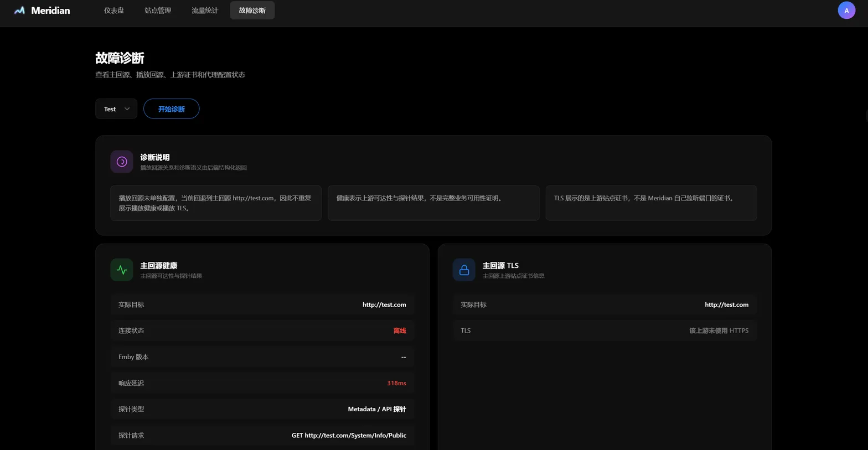The width and height of the screenshot is (868, 450).
Task: Click the 响应延迟 row label
Action: coord(131,383)
